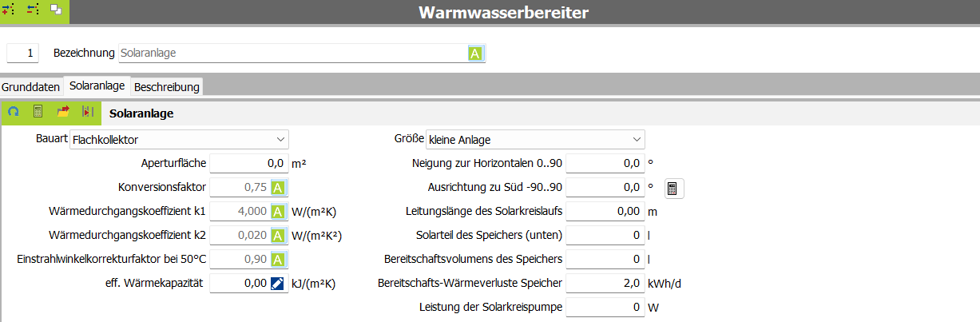This screenshot has height=322, width=980.
Task: Open the Beschreibung tab
Action: coord(167,86)
